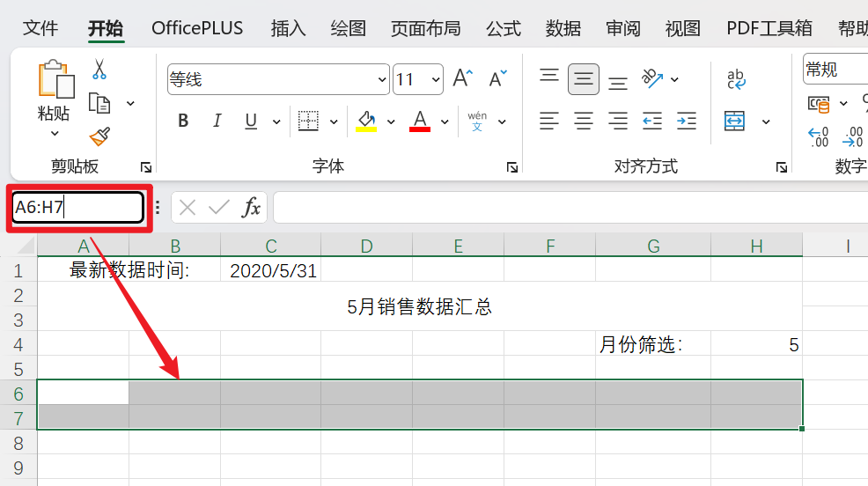
Task: Toggle middle vertical alignment
Action: [584, 79]
